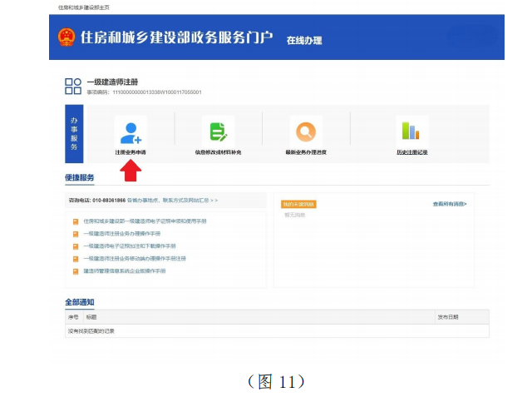
Task: Click the 标题 column header in notices
Action: (91, 317)
